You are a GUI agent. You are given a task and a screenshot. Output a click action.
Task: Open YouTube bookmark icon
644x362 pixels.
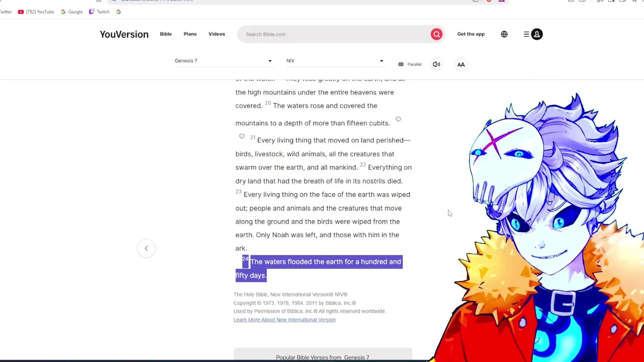point(21,12)
